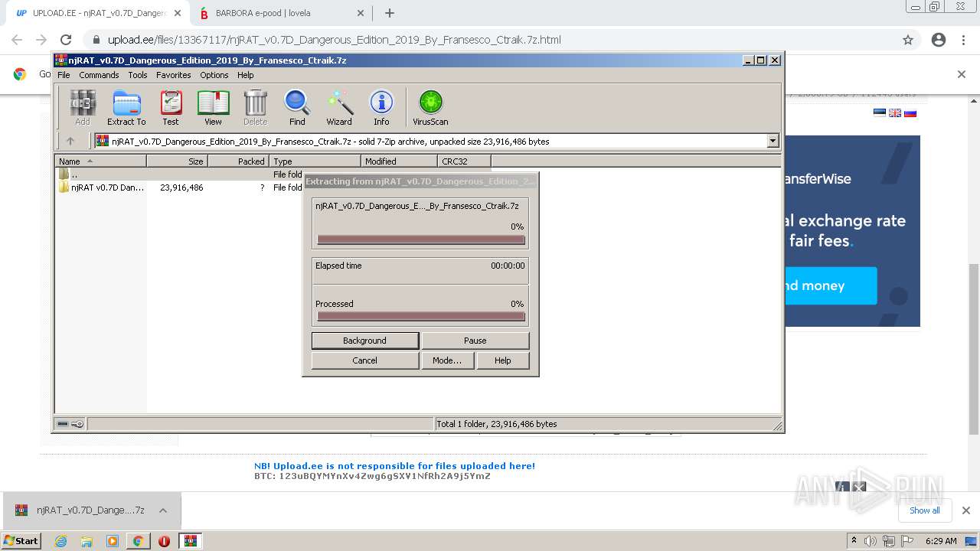Open the Options menu
The height and width of the screenshot is (551, 980).
click(214, 75)
